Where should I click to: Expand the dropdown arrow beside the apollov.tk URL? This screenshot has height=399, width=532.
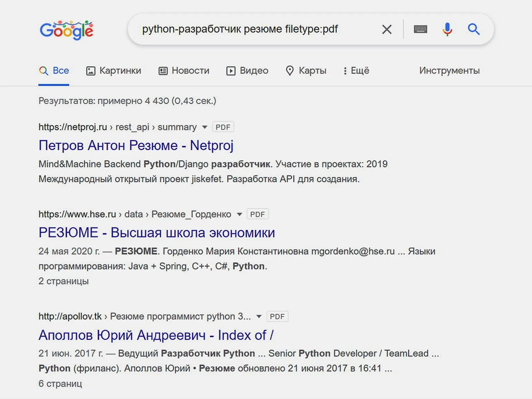[259, 316]
